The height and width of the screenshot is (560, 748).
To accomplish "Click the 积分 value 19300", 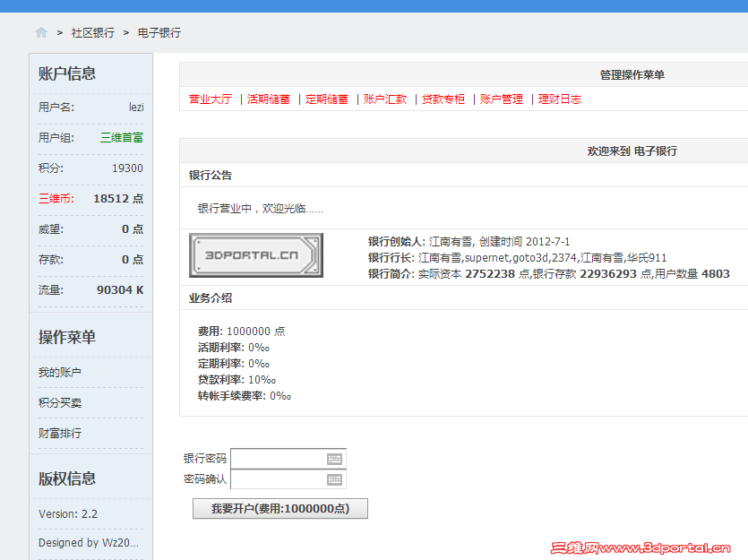I will tap(127, 168).
